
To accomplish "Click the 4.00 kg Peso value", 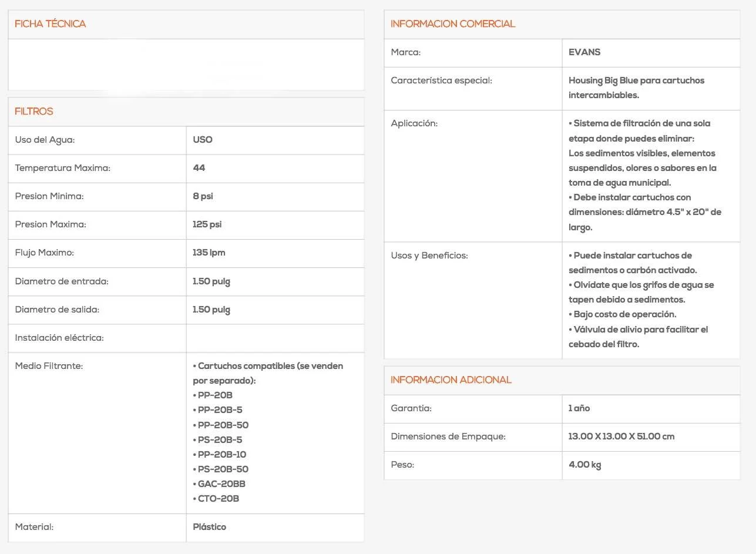I will pyautogui.click(x=584, y=465).
